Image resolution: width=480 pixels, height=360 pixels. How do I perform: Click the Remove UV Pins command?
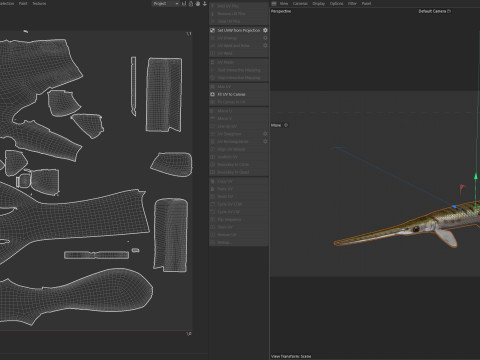(x=239, y=14)
